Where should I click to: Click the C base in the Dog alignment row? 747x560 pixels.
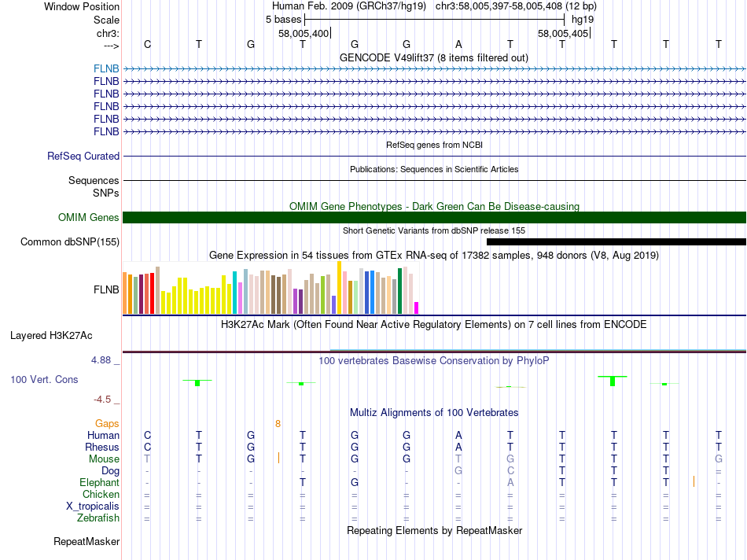(x=510, y=471)
